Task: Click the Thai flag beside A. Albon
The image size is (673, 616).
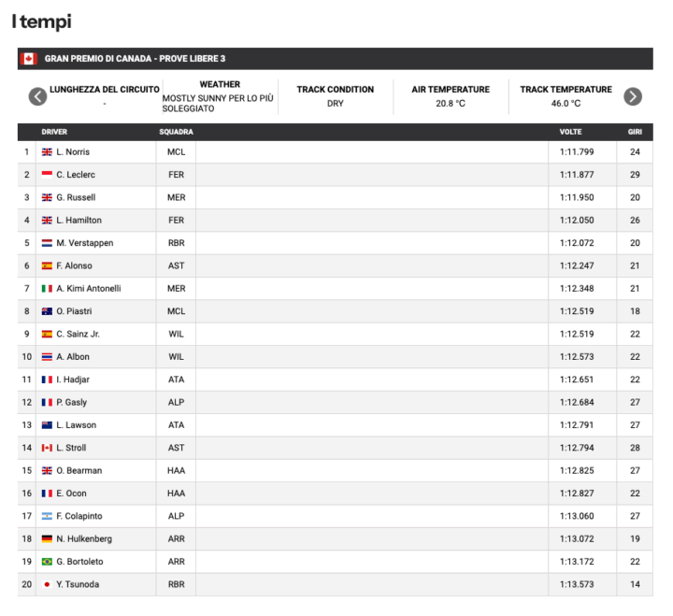Action: 47,357
